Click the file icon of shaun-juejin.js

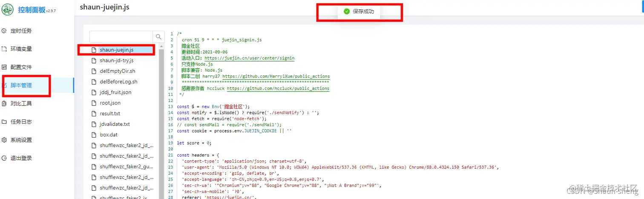[94, 50]
